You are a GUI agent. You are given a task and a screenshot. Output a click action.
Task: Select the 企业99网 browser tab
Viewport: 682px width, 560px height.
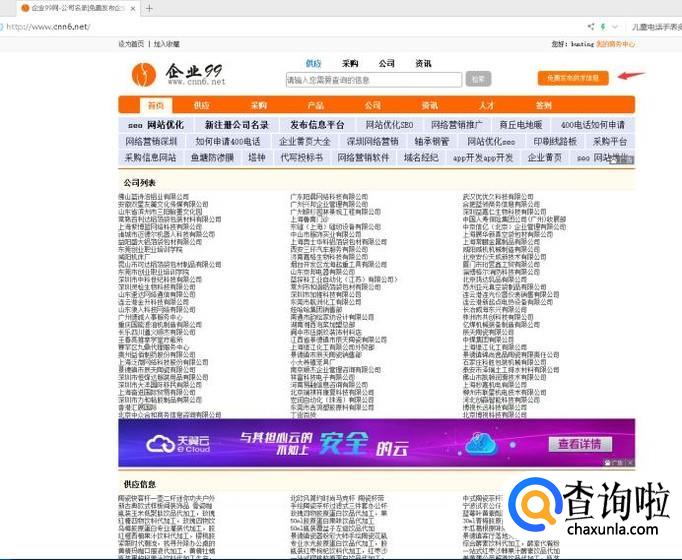(x=78, y=8)
